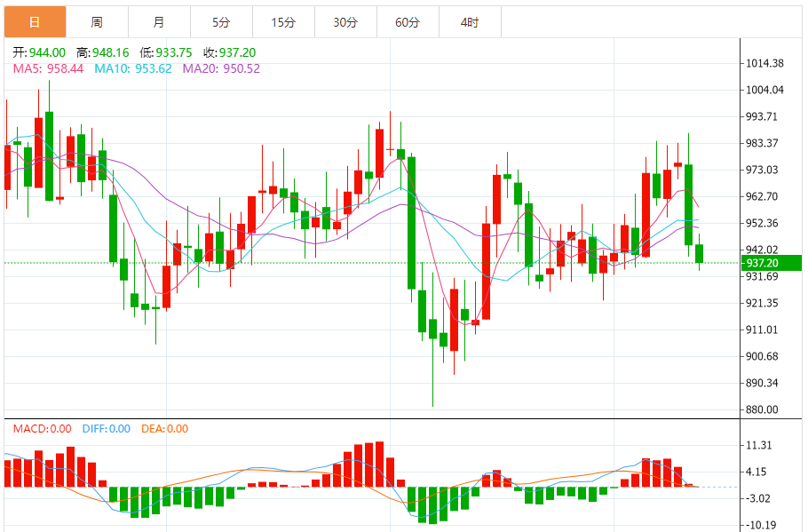Click the 952.36 price axis label

pyautogui.click(x=762, y=223)
